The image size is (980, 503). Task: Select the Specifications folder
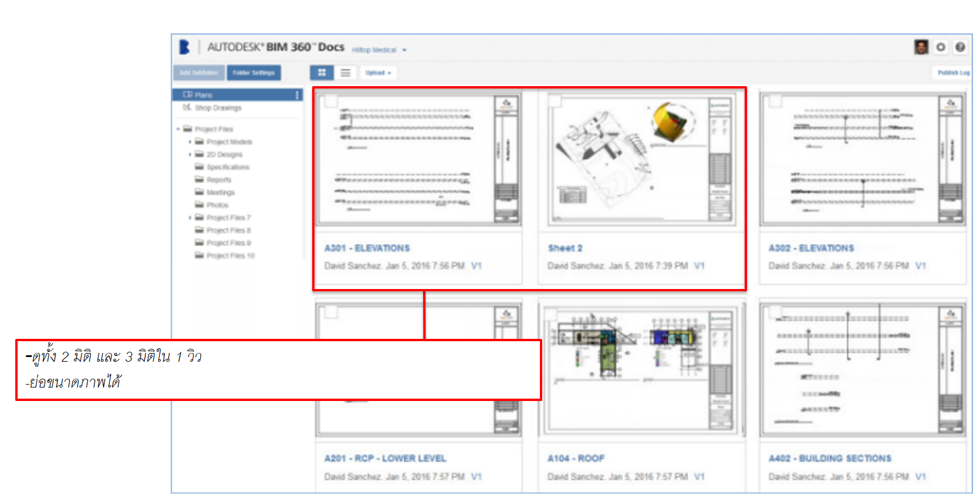[228, 167]
